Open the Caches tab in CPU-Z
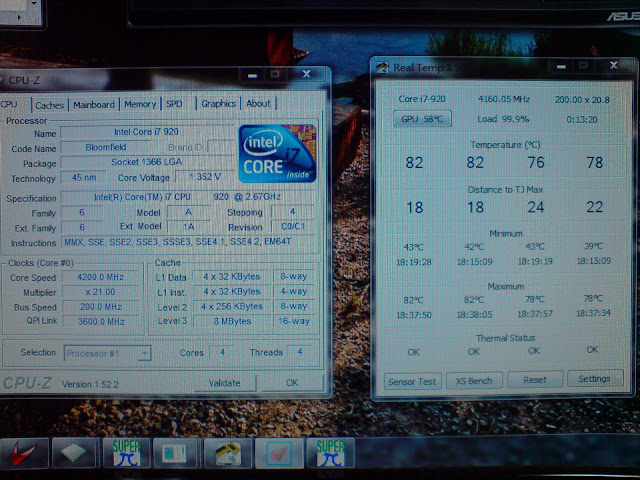Screen dimensions: 640x480 click(x=49, y=105)
